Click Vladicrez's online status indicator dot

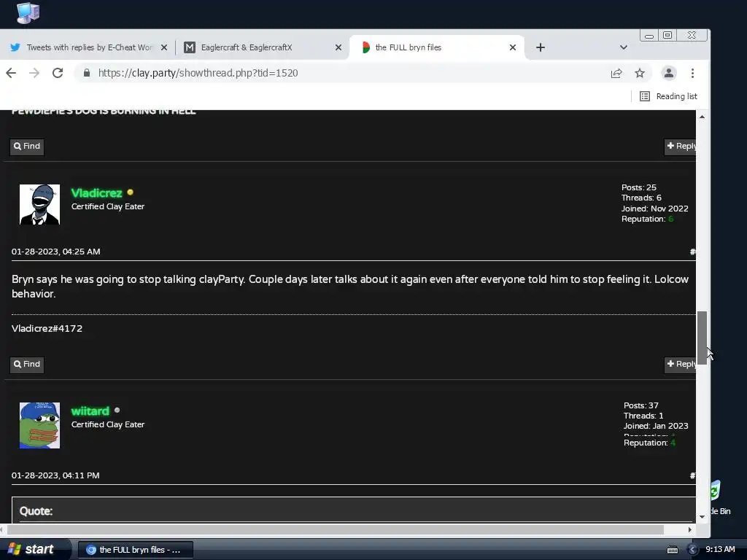click(x=131, y=192)
